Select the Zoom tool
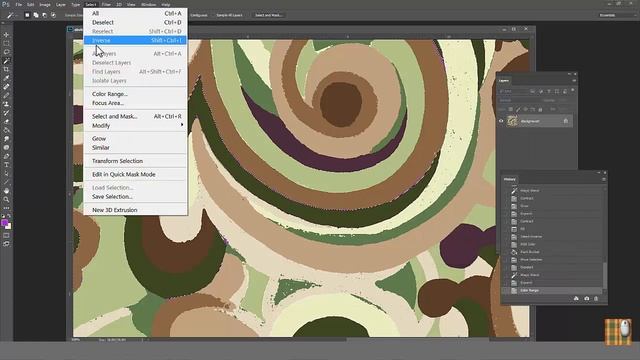The image size is (640, 360). (x=6, y=200)
